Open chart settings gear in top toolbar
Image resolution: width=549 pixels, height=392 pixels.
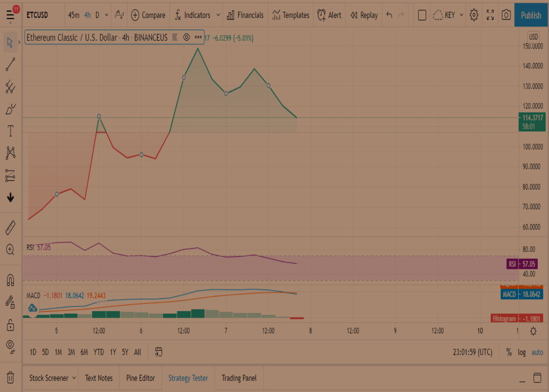click(474, 15)
